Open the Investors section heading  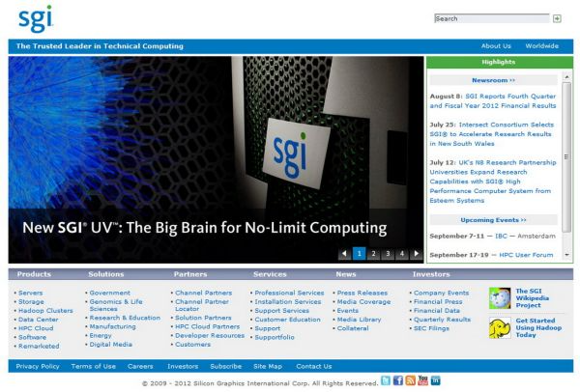pyautogui.click(x=431, y=274)
